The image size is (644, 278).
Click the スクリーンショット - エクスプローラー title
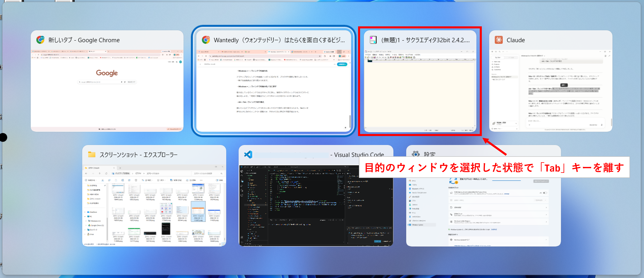[x=139, y=155]
